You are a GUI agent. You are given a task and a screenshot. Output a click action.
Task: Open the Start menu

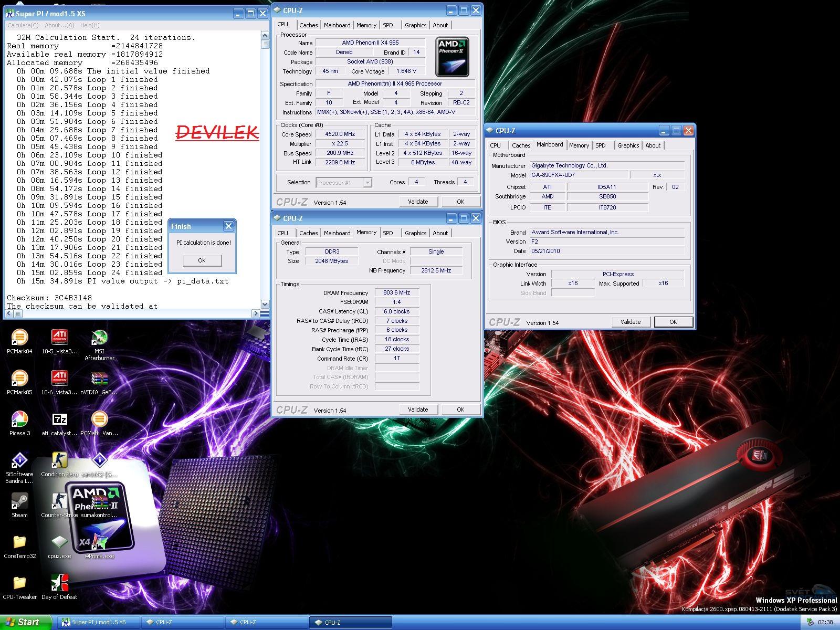26,622
